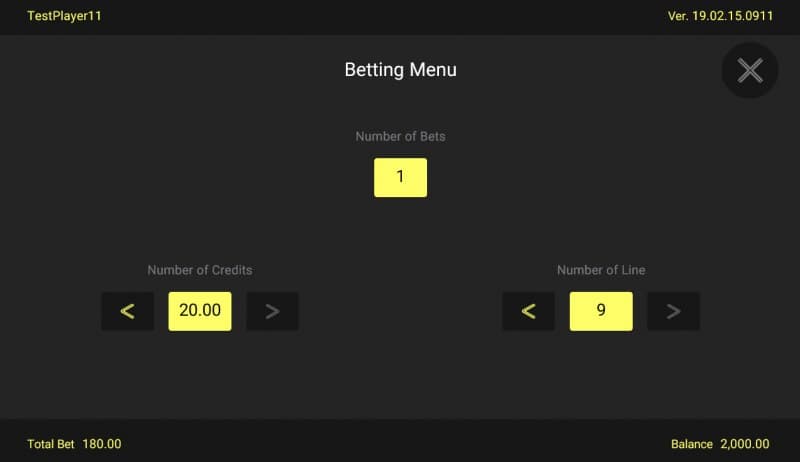Viewport: 800px width, 462px height.
Task: Click the bottom status bar's empty center
Action: click(x=400, y=442)
